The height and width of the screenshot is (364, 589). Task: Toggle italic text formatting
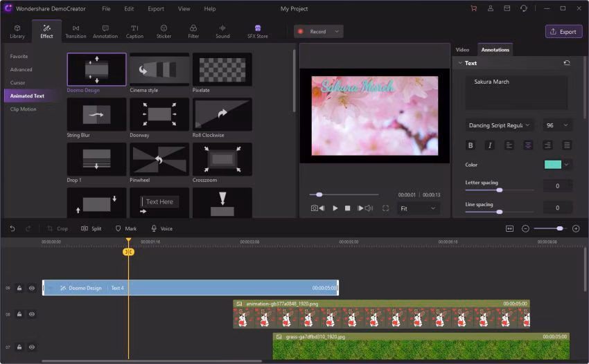pyautogui.click(x=490, y=145)
